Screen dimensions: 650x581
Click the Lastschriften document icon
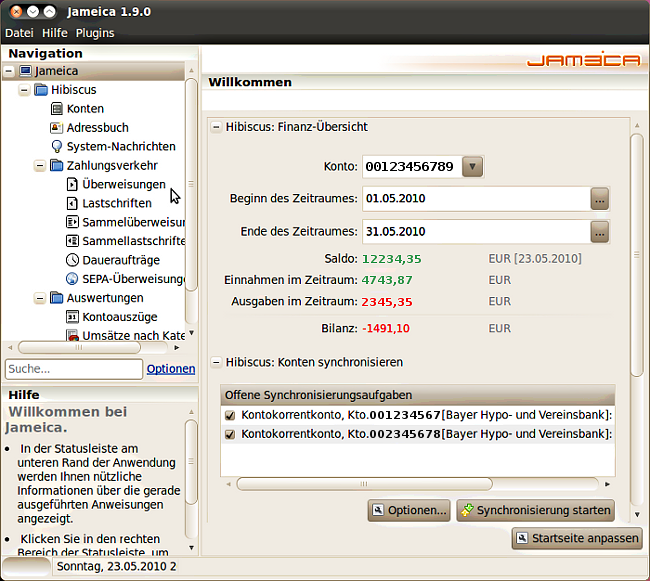pos(72,203)
